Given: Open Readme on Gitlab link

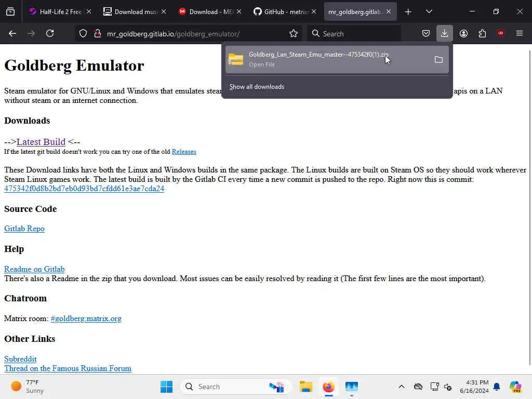Looking at the screenshot, I should pyautogui.click(x=34, y=269).
